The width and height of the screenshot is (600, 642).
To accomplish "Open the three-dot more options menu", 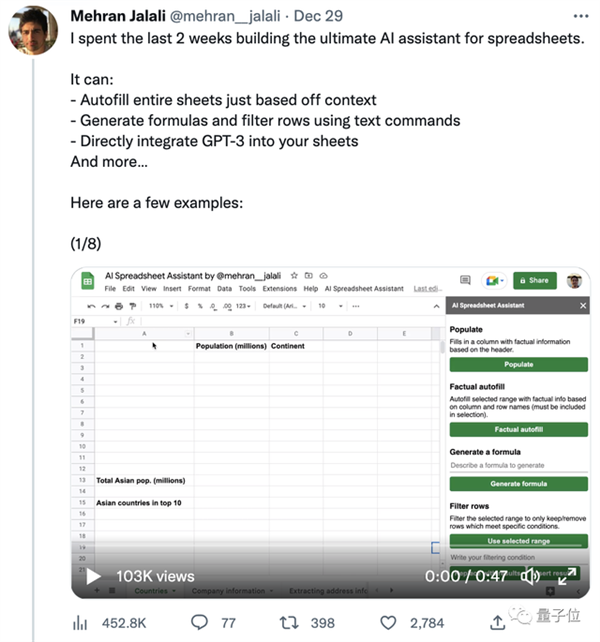I will tap(581, 16).
